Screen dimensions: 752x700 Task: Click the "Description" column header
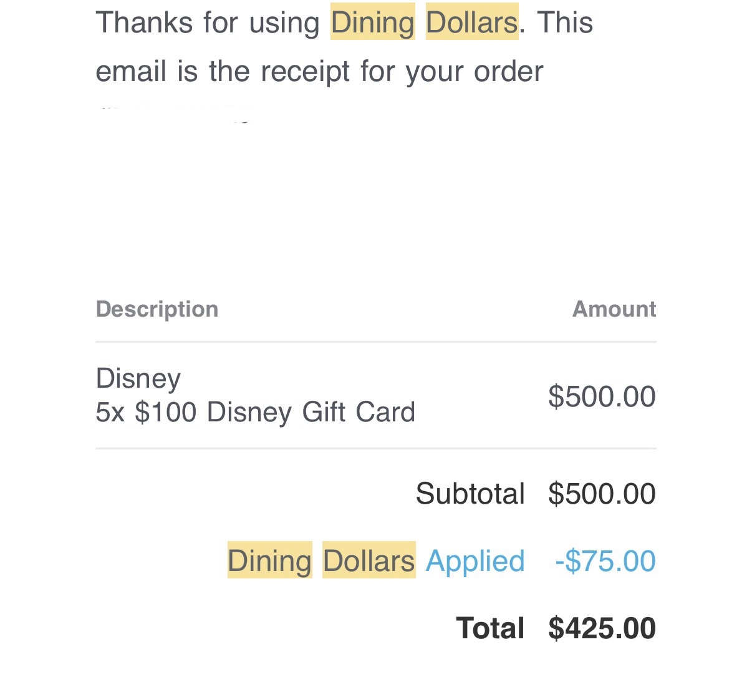(x=157, y=309)
